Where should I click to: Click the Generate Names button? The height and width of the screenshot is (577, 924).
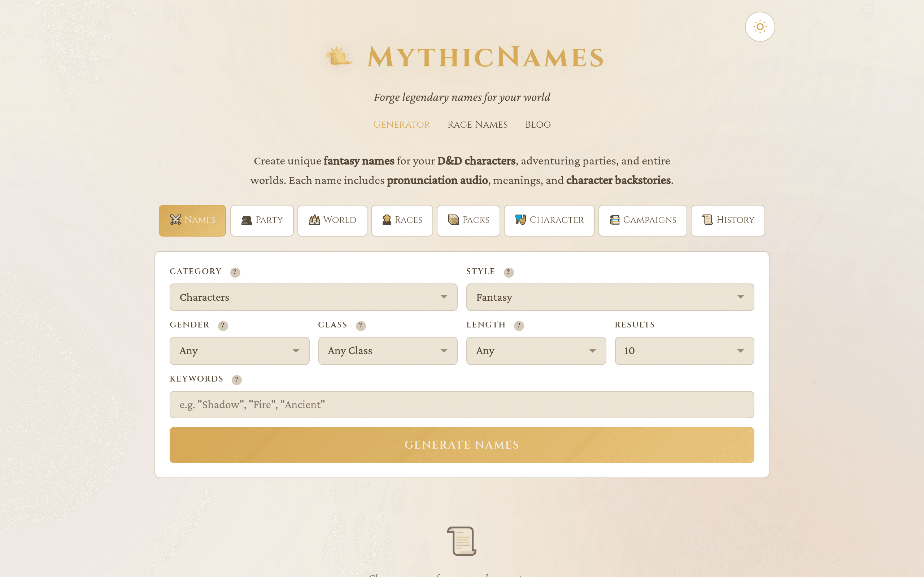pyautogui.click(x=461, y=445)
